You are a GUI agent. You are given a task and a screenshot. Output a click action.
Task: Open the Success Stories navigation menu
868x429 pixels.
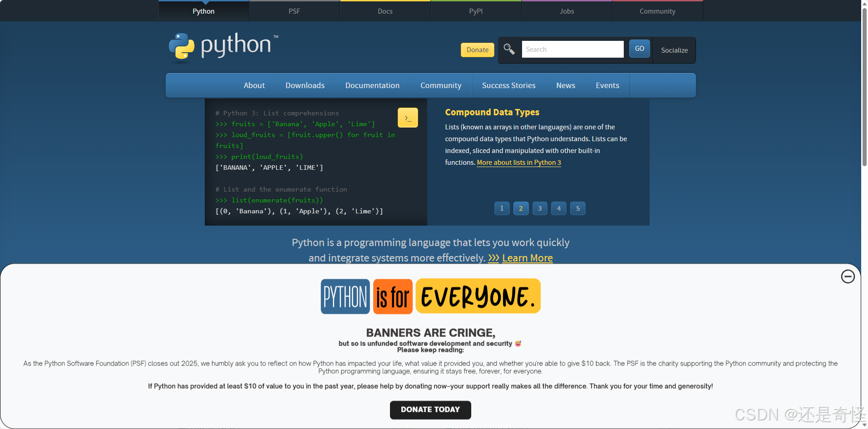point(508,85)
